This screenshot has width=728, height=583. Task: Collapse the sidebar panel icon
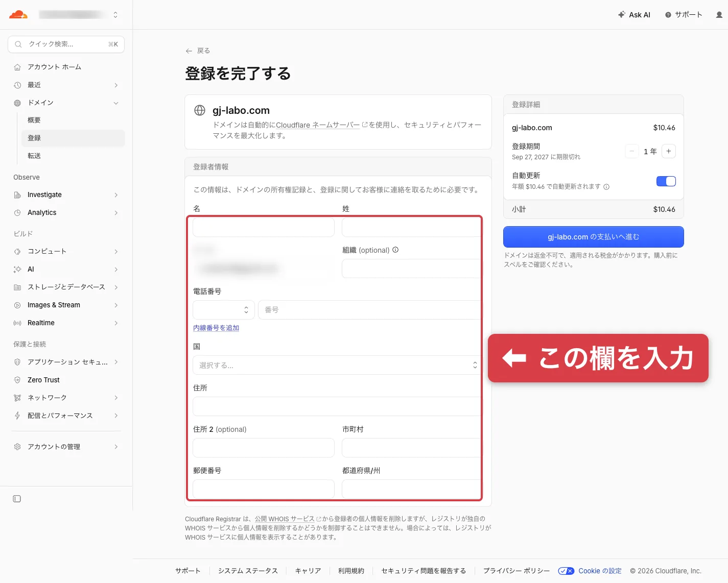tap(17, 499)
